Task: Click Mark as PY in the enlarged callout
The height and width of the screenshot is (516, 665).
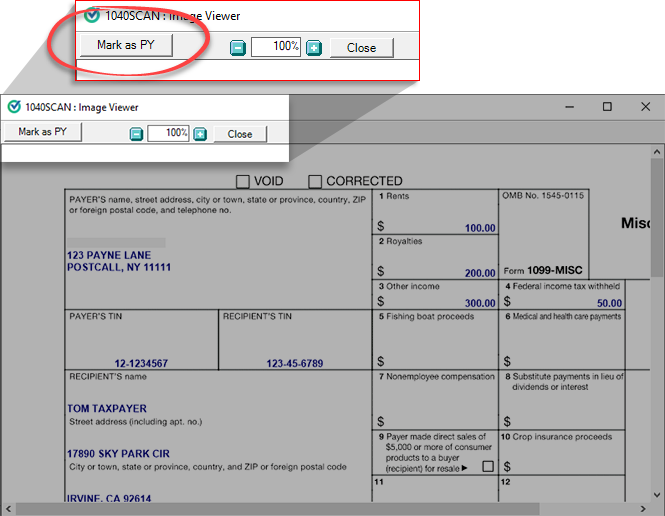Action: [x=126, y=45]
